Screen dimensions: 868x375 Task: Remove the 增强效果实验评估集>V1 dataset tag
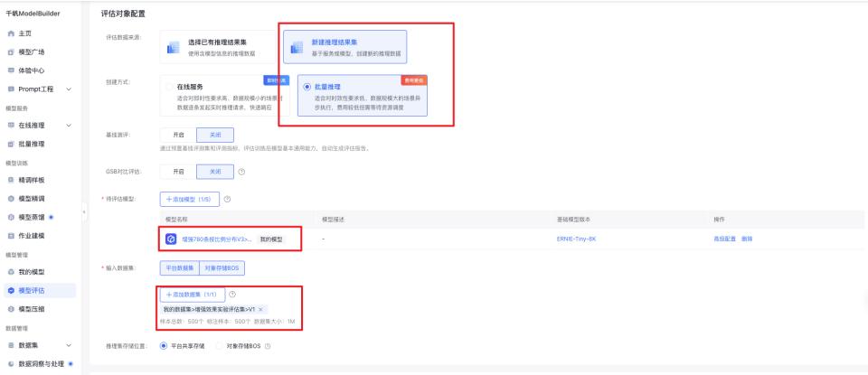pos(260,310)
